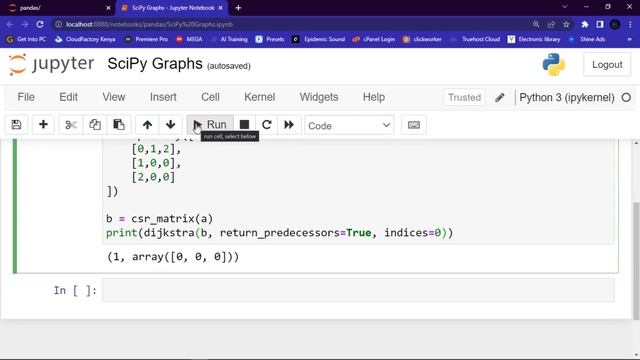Open the Kernel menu
This screenshot has width=640, height=360.
pos(260,97)
